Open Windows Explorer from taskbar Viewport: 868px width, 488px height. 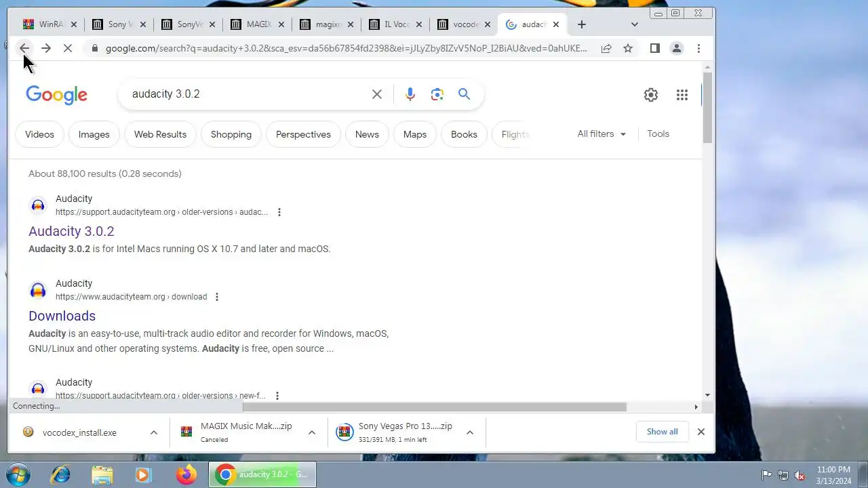(x=102, y=474)
